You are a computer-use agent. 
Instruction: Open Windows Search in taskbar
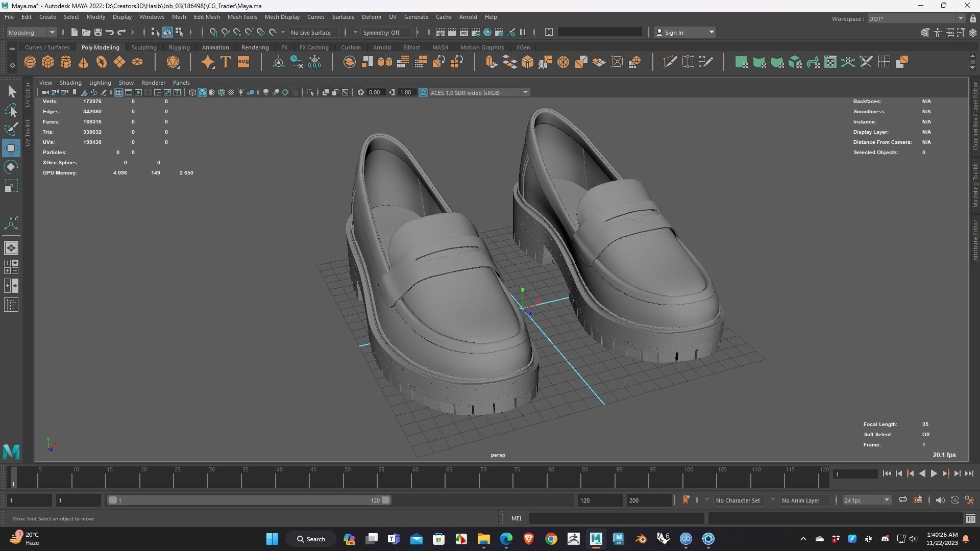pyautogui.click(x=311, y=539)
